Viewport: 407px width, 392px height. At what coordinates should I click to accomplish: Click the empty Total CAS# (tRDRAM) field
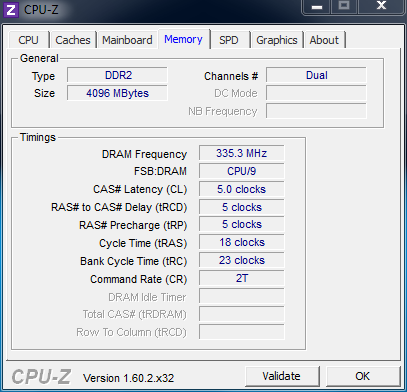coord(242,314)
